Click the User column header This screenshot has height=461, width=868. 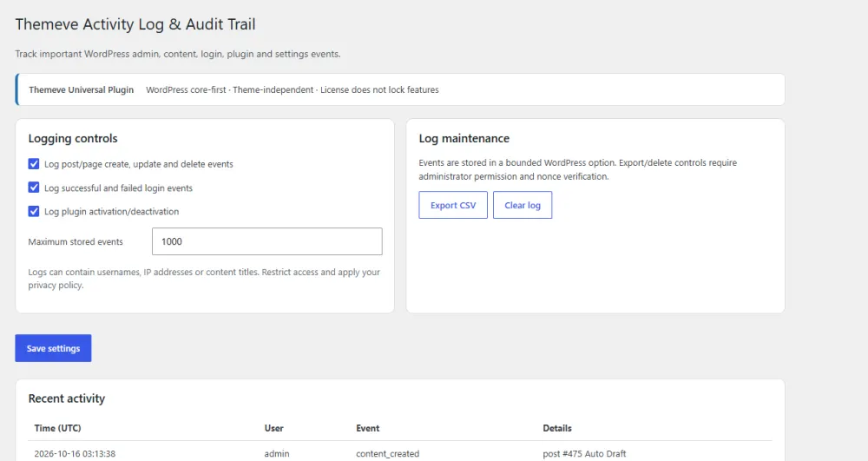(274, 428)
